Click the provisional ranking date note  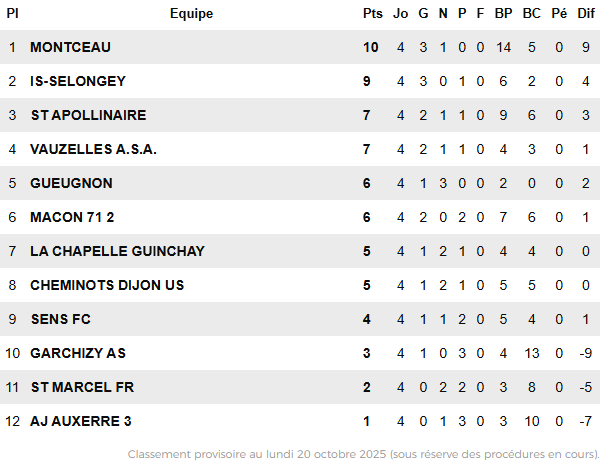point(363,454)
